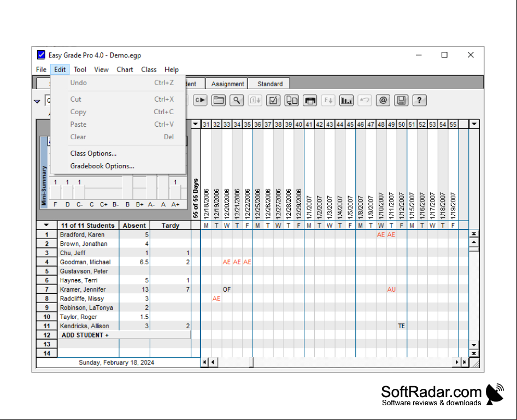Click the horizontal scrollbar thumb
Image resolution: width=517 pixels, height=420 pixels.
(x=251, y=362)
